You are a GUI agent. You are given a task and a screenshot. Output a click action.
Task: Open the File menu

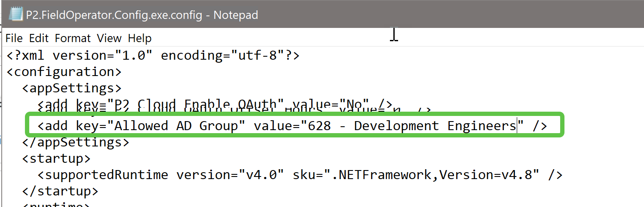14,38
